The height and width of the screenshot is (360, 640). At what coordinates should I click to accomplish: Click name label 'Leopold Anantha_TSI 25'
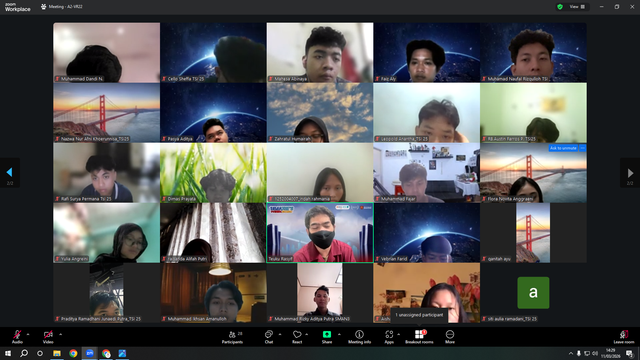pyautogui.click(x=404, y=139)
